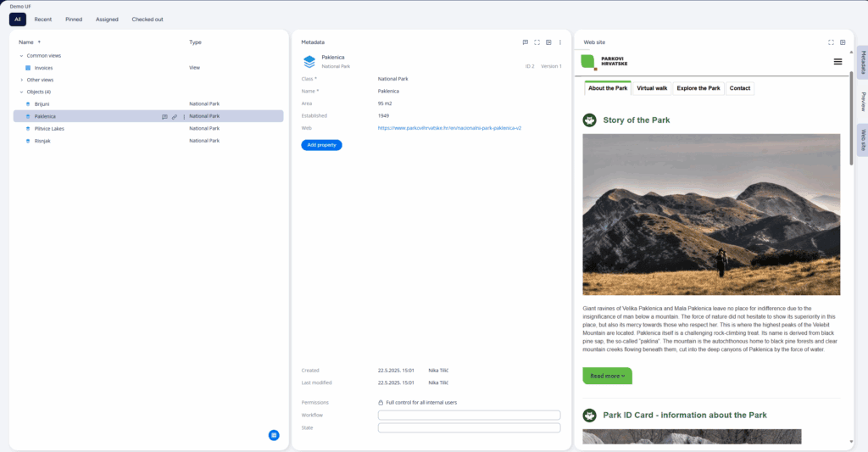Select the Preview side tab
Screen dimensions: 868x452
coord(862,102)
